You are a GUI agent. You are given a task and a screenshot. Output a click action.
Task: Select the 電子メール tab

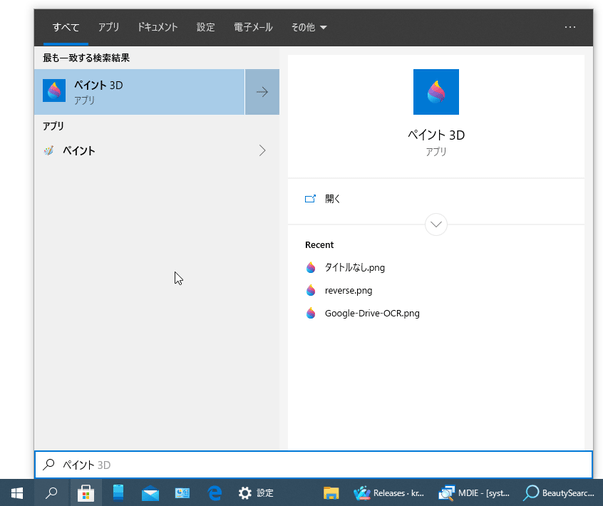pos(253,27)
